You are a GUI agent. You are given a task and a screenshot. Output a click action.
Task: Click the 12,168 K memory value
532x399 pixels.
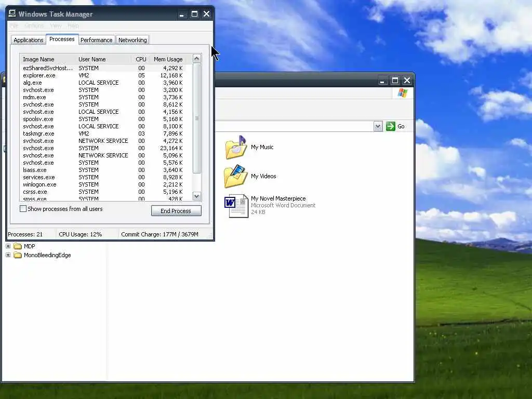click(x=171, y=75)
